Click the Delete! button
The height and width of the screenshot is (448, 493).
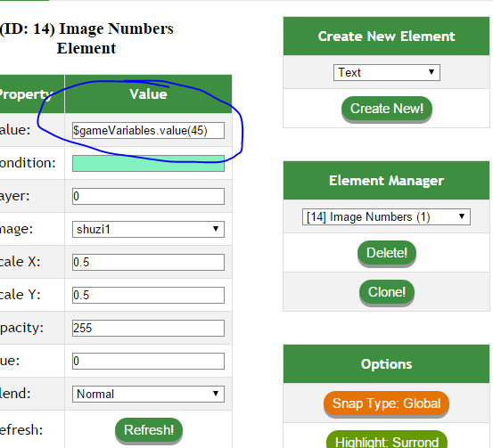pos(387,253)
